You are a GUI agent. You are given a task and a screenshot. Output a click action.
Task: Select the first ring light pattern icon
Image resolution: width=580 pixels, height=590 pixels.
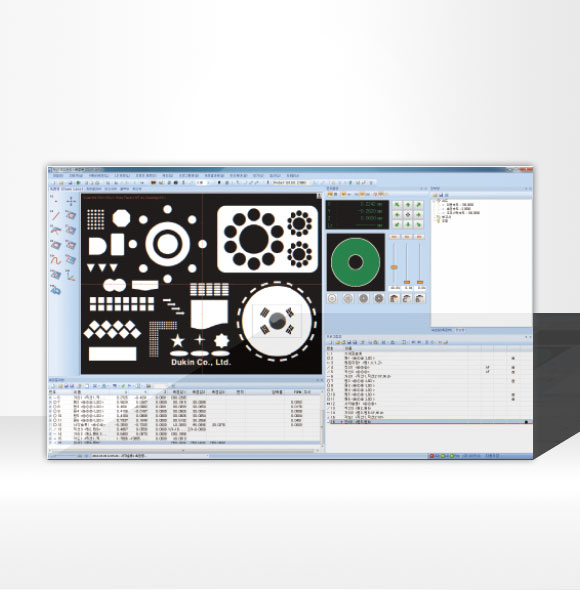click(332, 298)
